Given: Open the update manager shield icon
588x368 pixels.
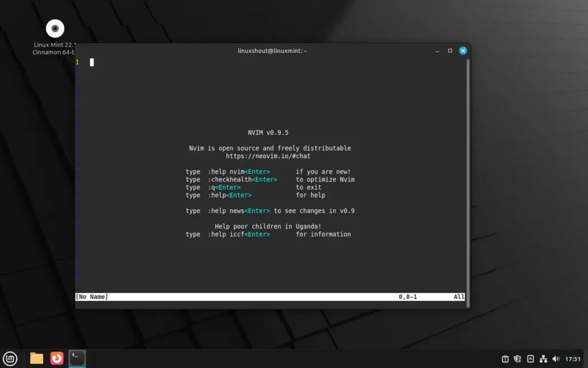Looking at the screenshot, I should click(x=517, y=359).
